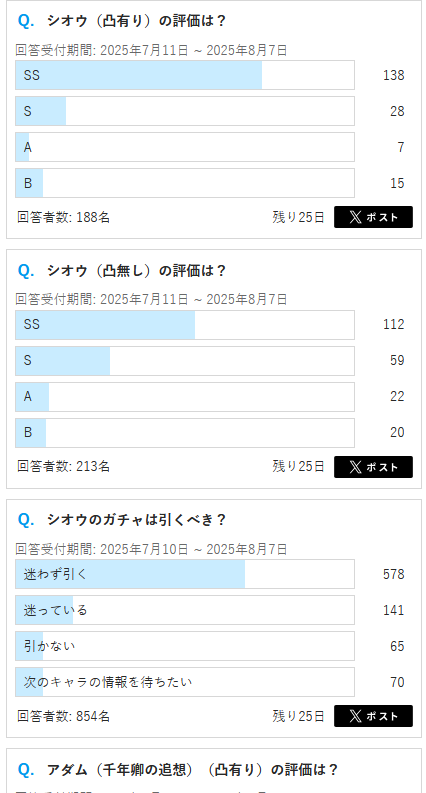Open アダム（千年卿の追想）（凸有り）question title
The height and width of the screenshot is (793, 426).
pyautogui.click(x=192, y=770)
